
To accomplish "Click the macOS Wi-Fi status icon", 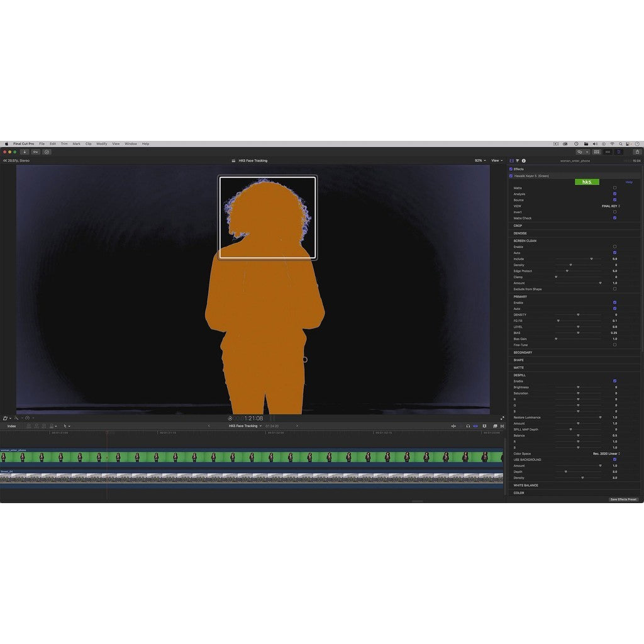I will pyautogui.click(x=613, y=144).
